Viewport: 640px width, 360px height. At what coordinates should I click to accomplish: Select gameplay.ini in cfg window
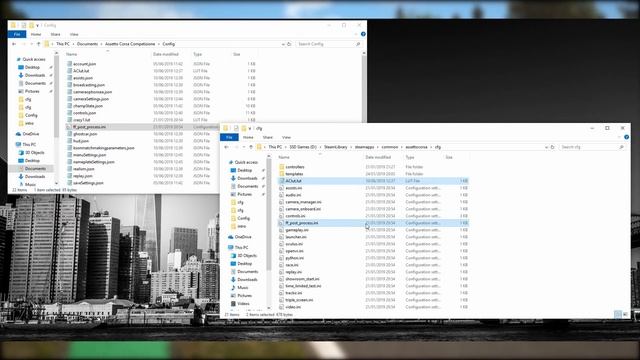297,230
